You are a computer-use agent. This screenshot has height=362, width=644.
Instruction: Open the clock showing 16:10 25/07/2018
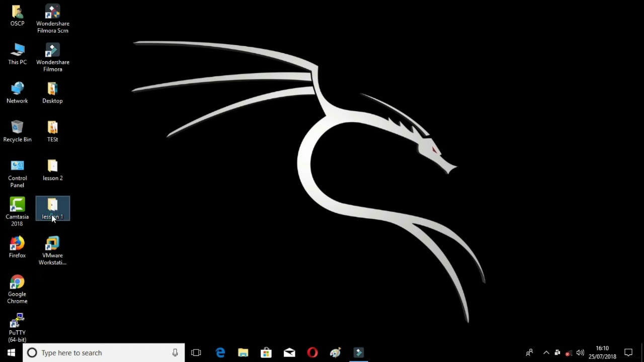[602, 352]
